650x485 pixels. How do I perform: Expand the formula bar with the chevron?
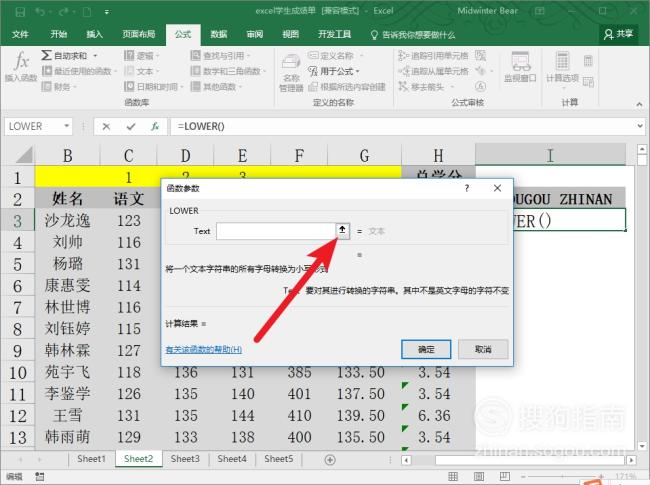click(x=640, y=126)
